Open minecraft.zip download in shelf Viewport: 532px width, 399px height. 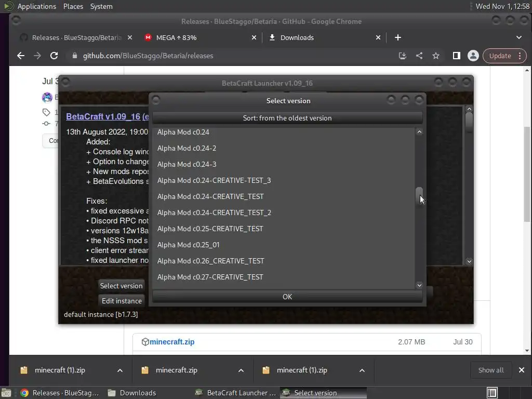coord(177,370)
